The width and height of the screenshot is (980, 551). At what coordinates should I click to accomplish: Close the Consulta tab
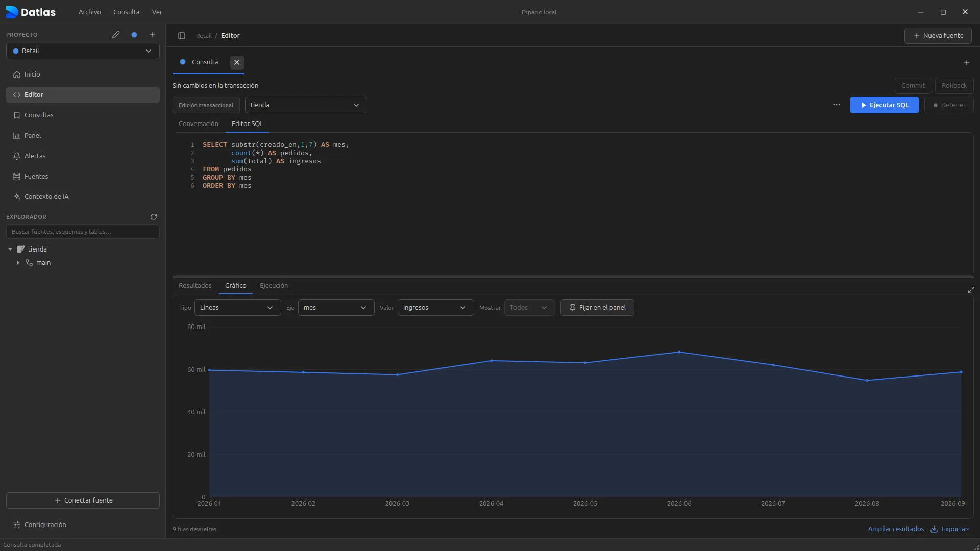point(237,62)
